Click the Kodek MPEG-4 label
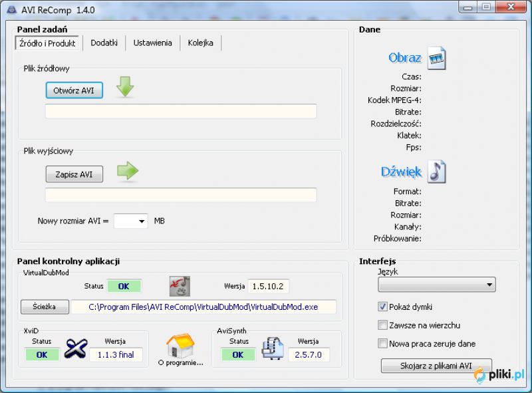 click(x=394, y=100)
